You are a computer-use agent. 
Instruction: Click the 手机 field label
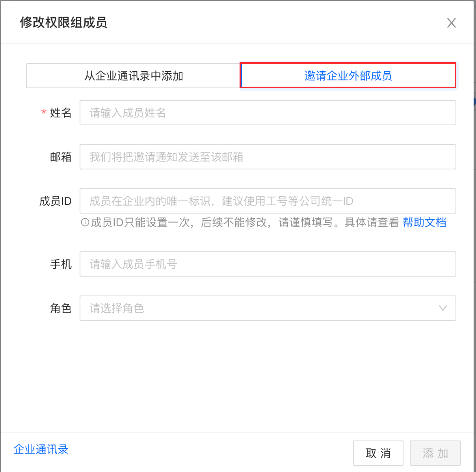[x=61, y=264]
